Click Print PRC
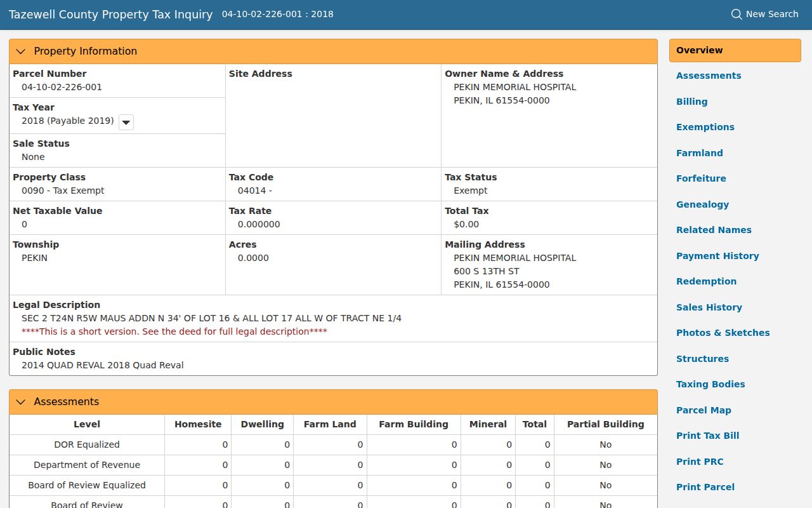This screenshot has height=508, width=812. pos(700,462)
